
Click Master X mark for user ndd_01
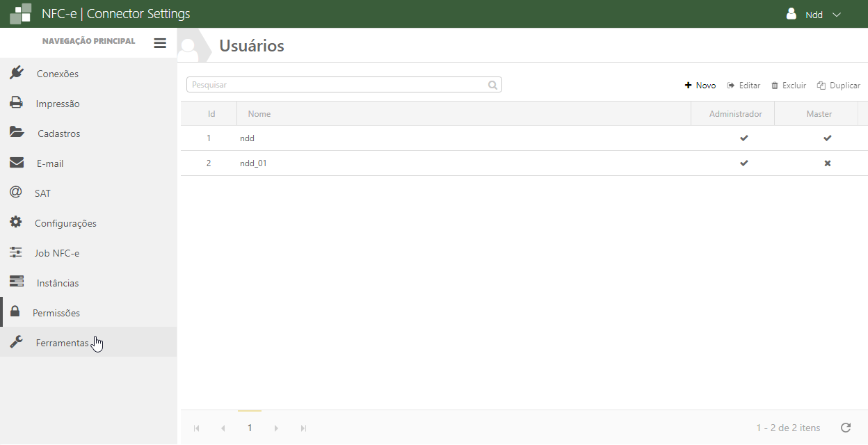coord(827,163)
